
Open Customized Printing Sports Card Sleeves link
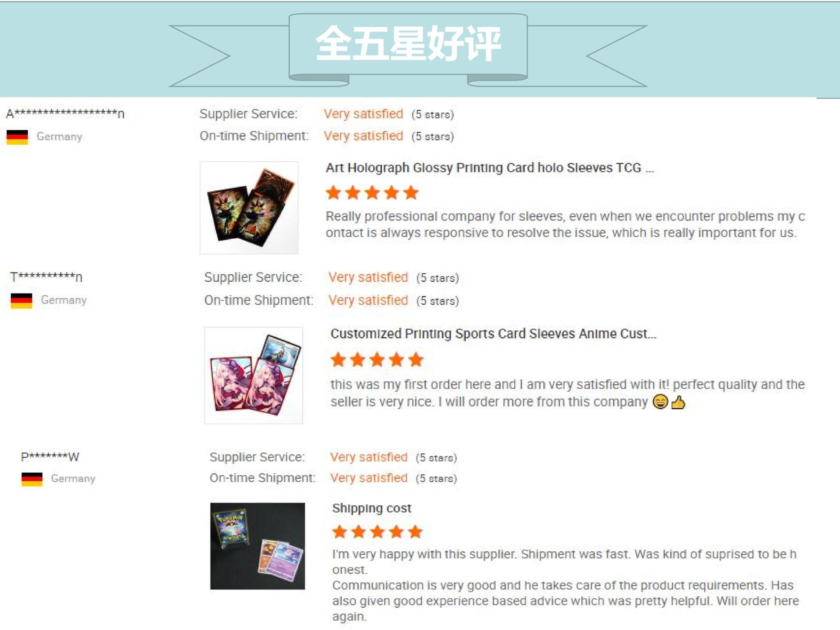[493, 334]
